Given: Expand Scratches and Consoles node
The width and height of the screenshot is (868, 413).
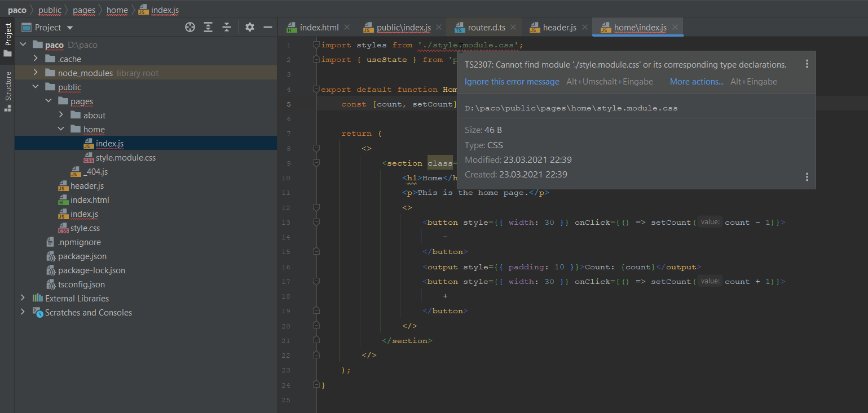Looking at the screenshot, I should [23, 312].
